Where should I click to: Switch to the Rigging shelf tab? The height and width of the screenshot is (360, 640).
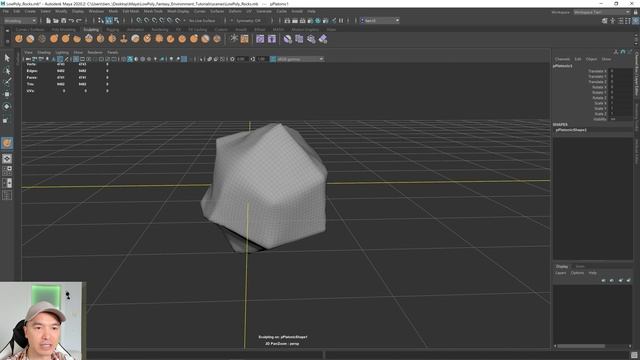click(x=113, y=29)
